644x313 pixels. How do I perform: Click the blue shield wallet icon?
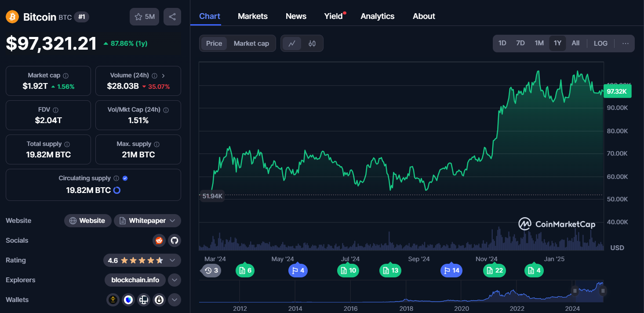(128, 300)
